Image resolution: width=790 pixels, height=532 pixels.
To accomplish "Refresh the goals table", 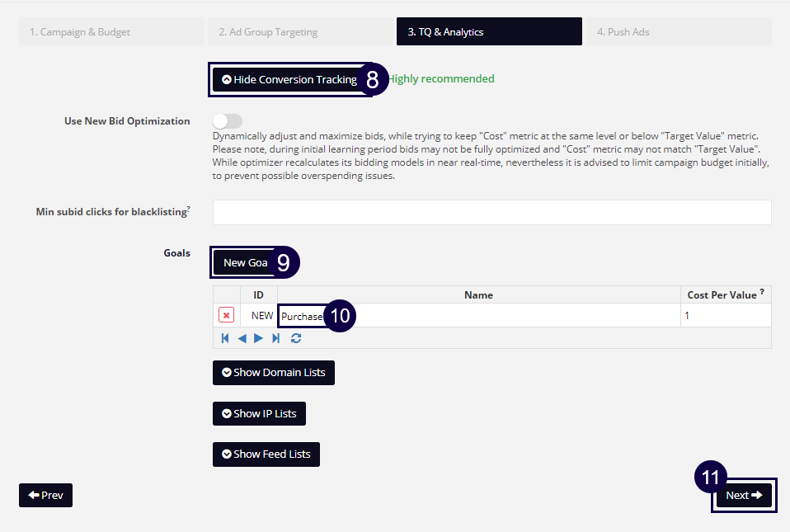I will [x=295, y=337].
